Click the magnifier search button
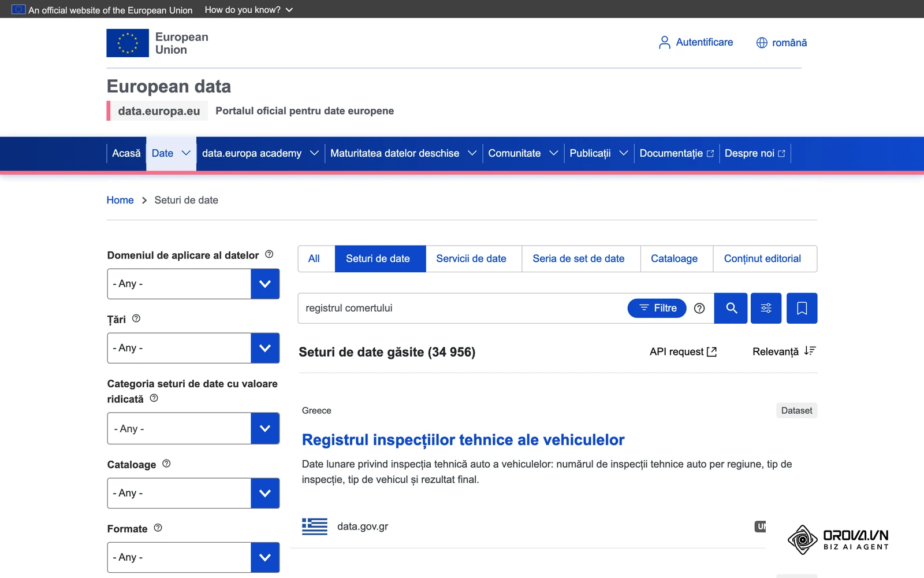 [731, 308]
